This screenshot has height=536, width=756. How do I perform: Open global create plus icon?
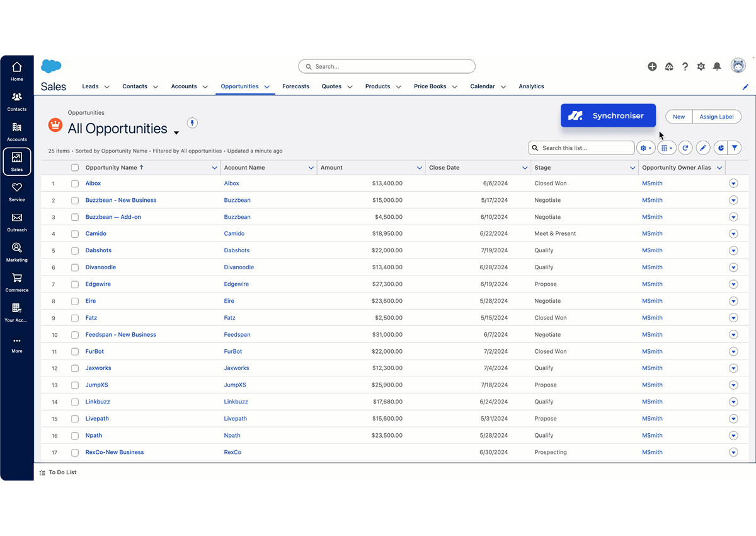click(652, 66)
